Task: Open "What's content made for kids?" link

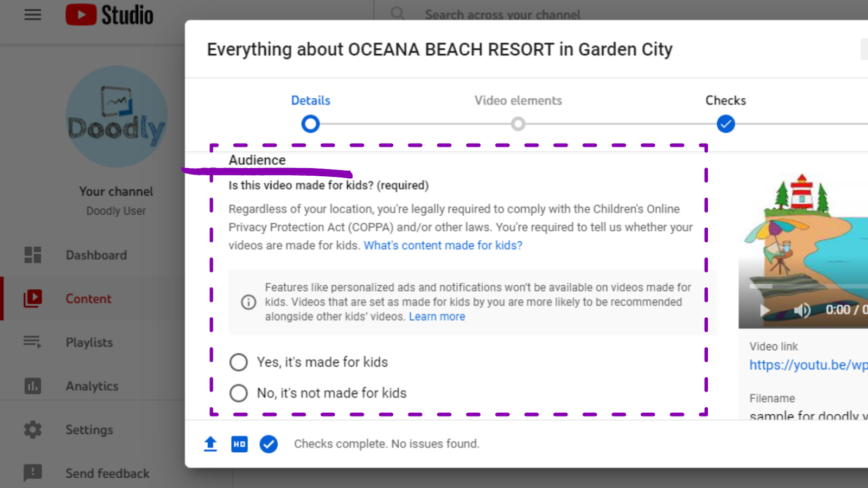Action: [443, 246]
